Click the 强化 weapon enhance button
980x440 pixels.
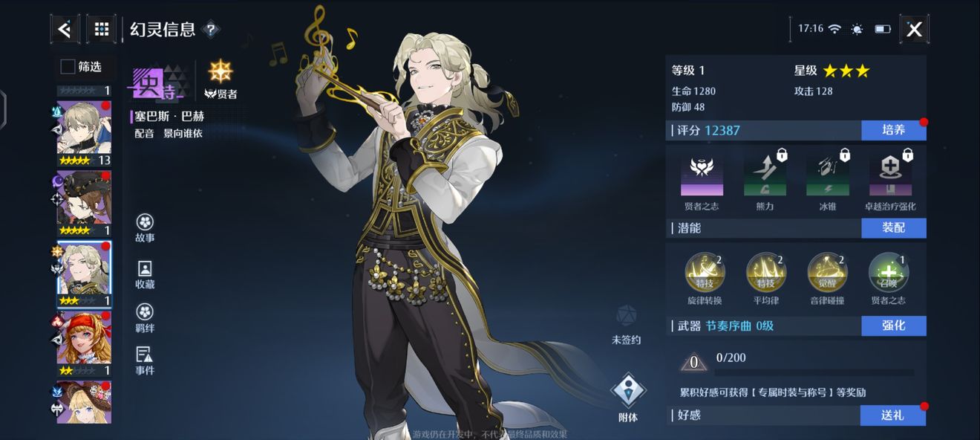pyautogui.click(x=894, y=326)
